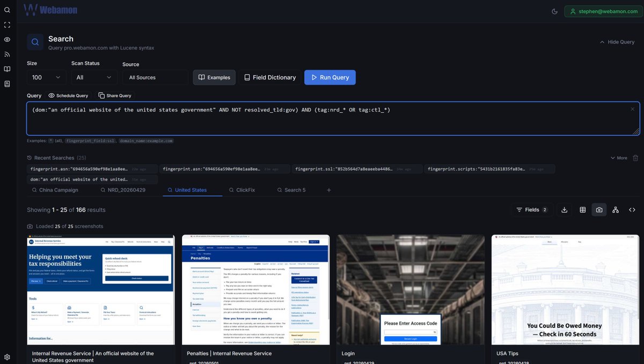Click the All Sources source field
The image size is (644, 364).
(x=155, y=77)
